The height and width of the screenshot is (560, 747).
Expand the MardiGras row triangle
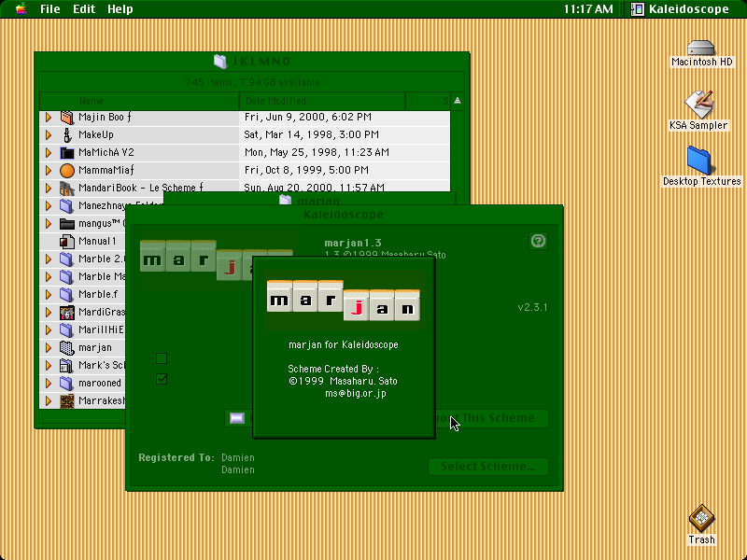(x=49, y=313)
